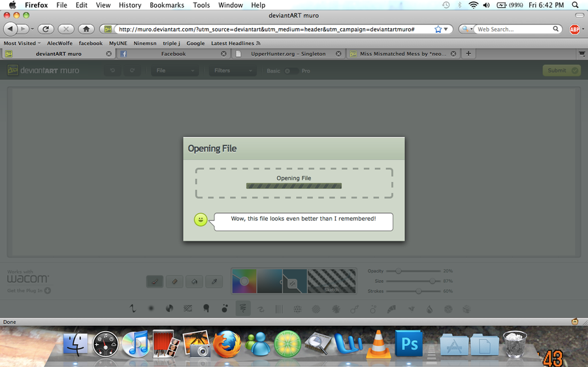The width and height of the screenshot is (588, 367).
Task: Choose the vertical lines brush
Action: click(x=279, y=309)
